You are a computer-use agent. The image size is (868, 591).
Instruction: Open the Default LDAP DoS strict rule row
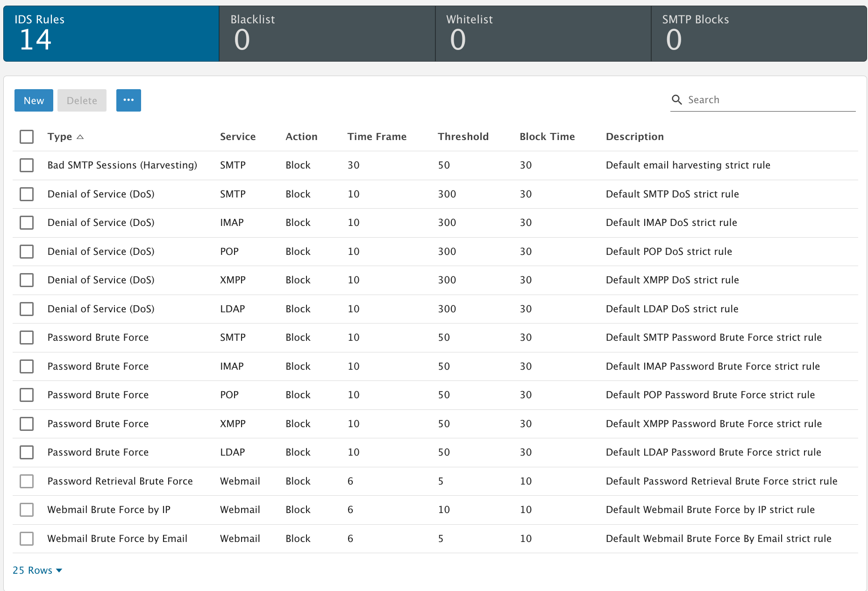tap(672, 309)
